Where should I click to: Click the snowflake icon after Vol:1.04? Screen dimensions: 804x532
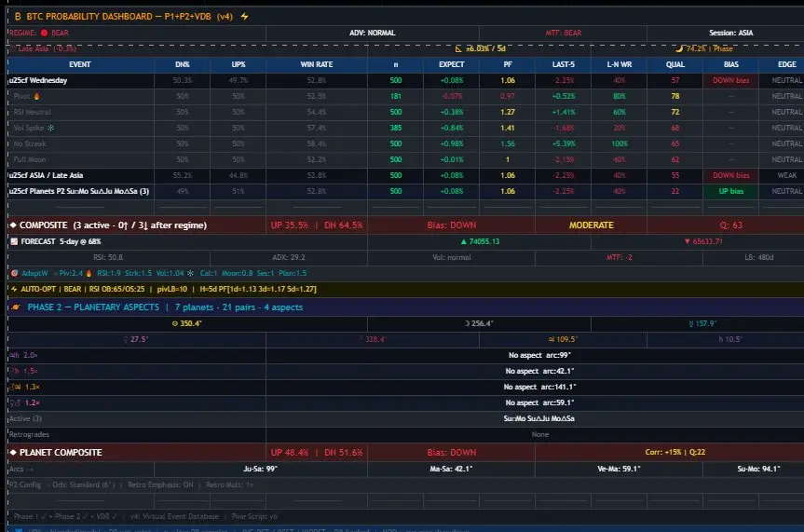(190, 273)
